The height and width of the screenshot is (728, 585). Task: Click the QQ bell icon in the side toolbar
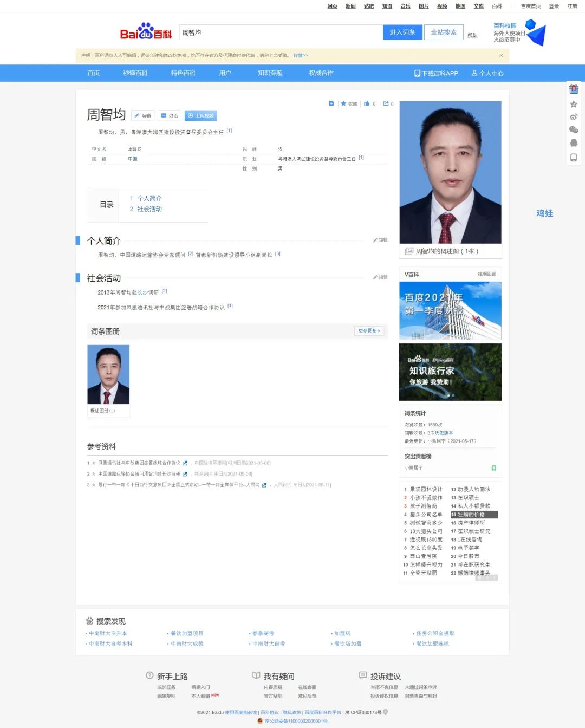(574, 143)
